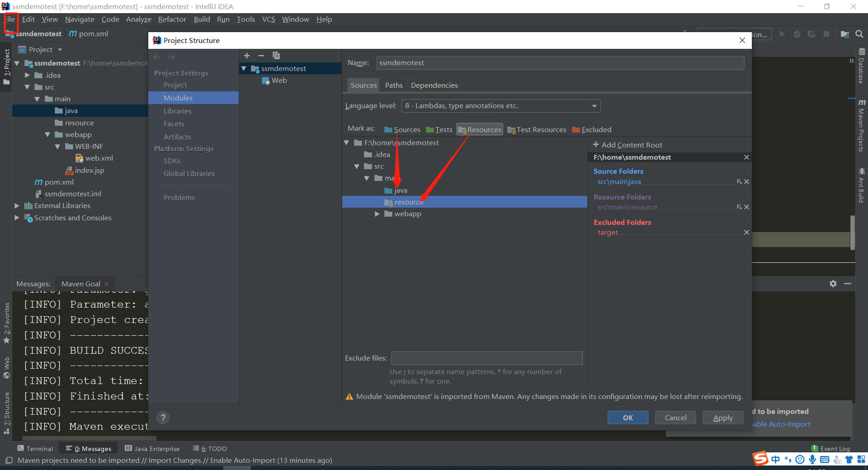The width and height of the screenshot is (868, 470).
Task: Mark folder as Tests
Action: click(x=439, y=129)
